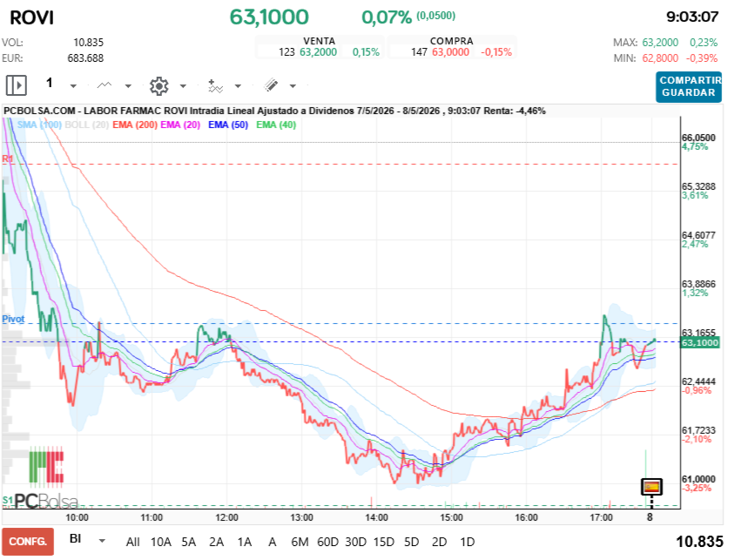Select the 2D time range
Screen dimensions: 735x560
pyautogui.click(x=439, y=543)
